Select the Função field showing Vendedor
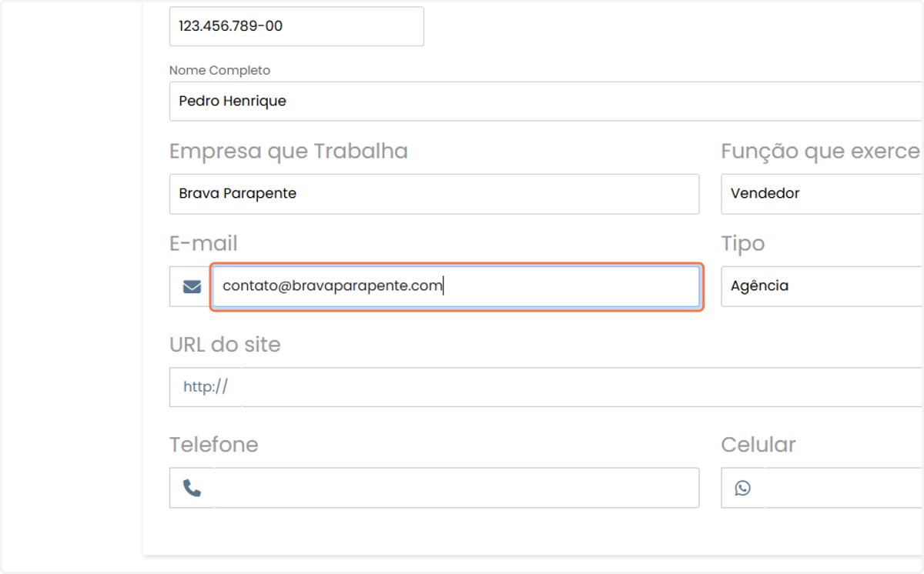This screenshot has width=924, height=574. 822,194
